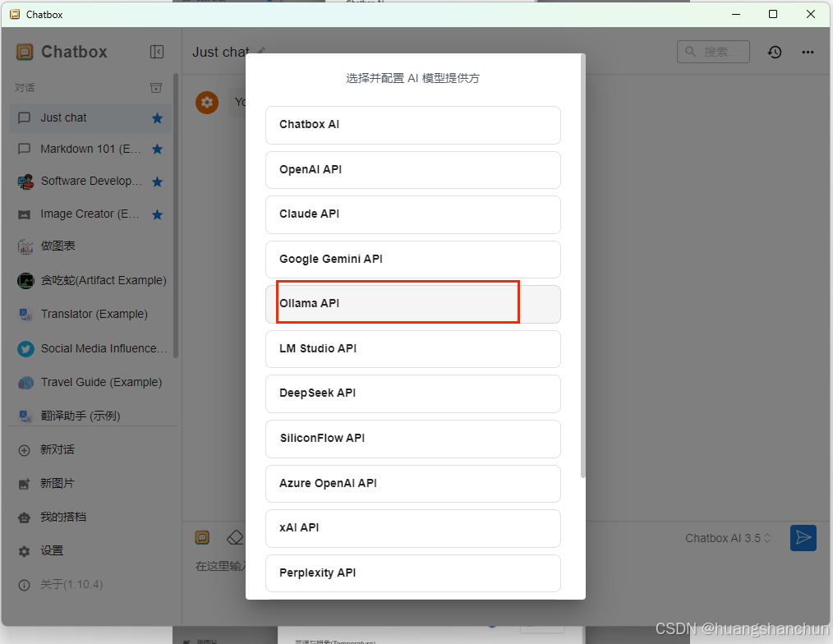Click the provider list scrollbar
Image resolution: width=833 pixels, height=644 pixels.
tap(582, 265)
